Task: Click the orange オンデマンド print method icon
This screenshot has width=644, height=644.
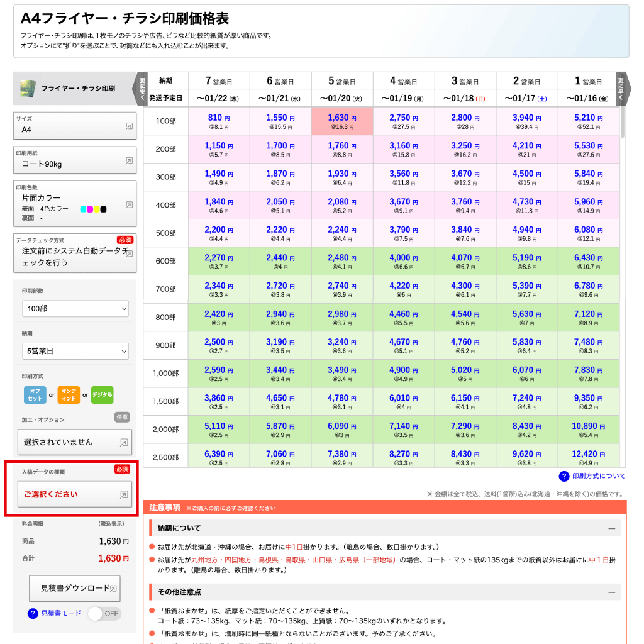Action: (69, 395)
